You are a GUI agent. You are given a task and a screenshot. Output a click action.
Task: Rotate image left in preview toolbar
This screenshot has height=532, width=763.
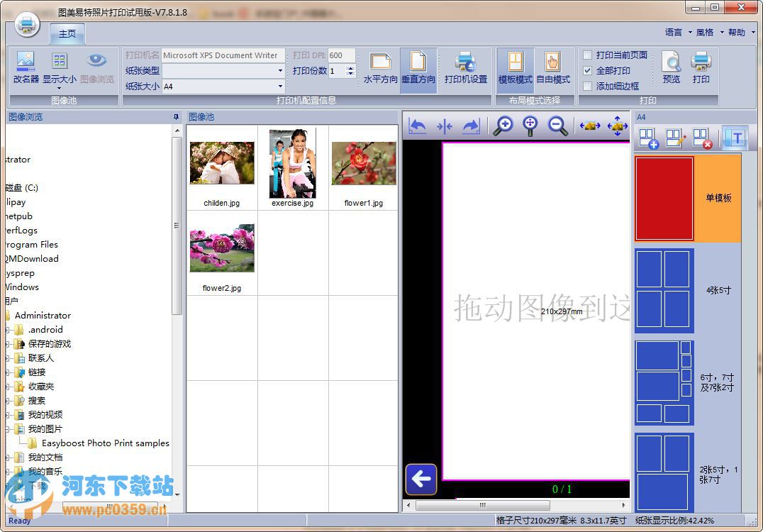pyautogui.click(x=418, y=126)
